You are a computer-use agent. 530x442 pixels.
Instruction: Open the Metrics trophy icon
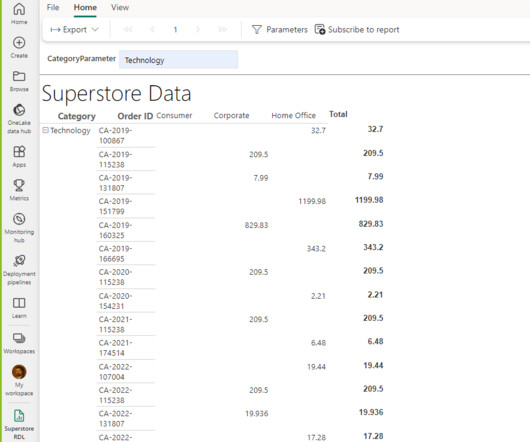pyautogui.click(x=19, y=185)
